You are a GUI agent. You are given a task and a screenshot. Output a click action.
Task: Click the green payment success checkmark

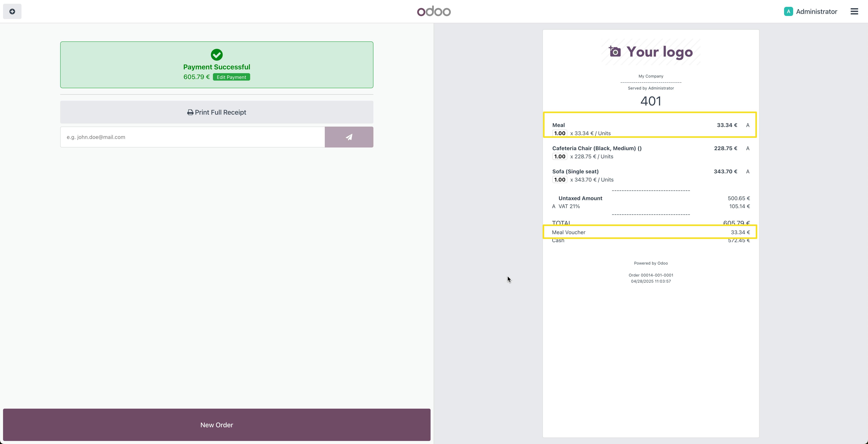pyautogui.click(x=217, y=55)
